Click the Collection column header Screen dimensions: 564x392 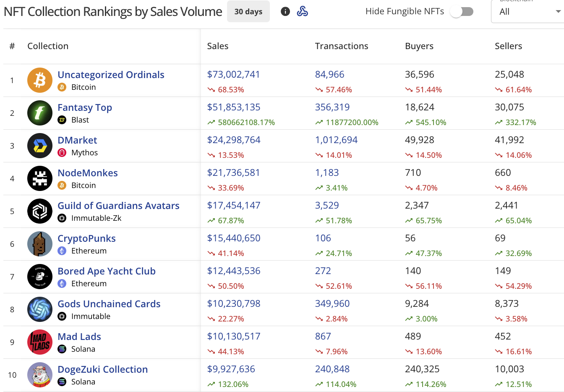[x=48, y=46]
